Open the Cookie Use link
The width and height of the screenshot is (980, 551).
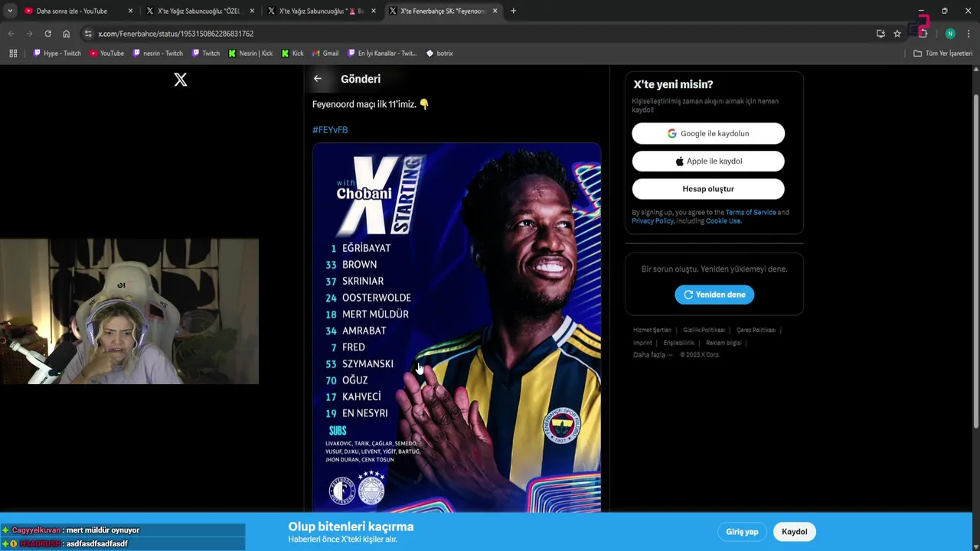(724, 221)
